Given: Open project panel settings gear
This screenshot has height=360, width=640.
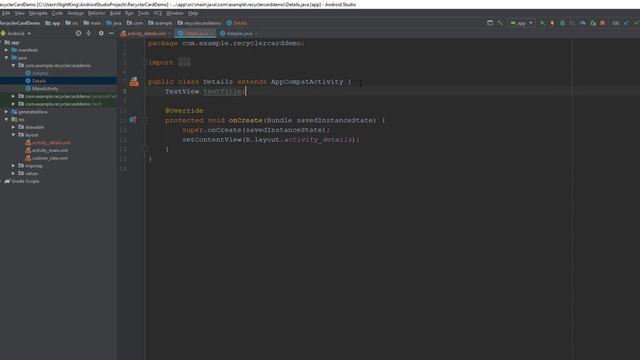Looking at the screenshot, I should [x=101, y=33].
